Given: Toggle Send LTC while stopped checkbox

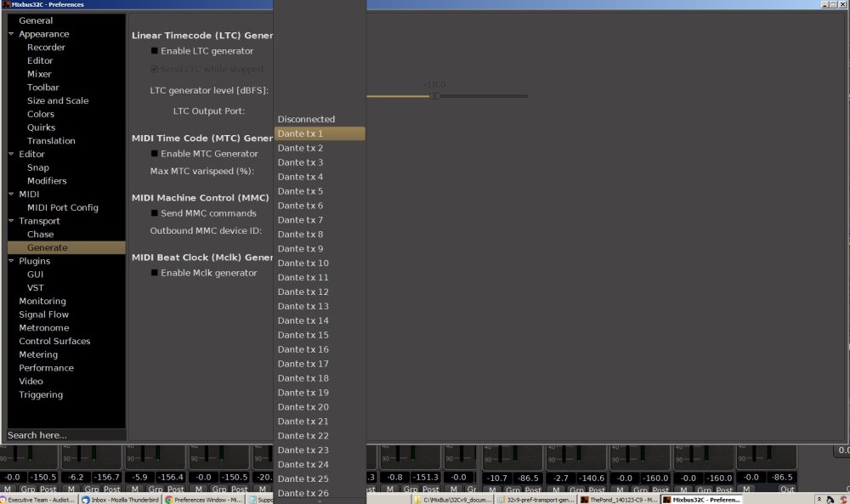Looking at the screenshot, I should (155, 70).
